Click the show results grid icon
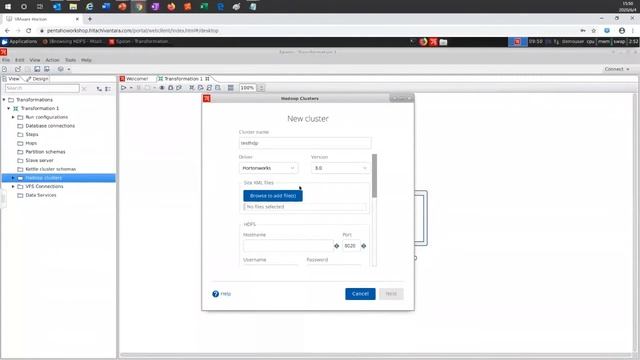640x360 pixels. point(231,88)
